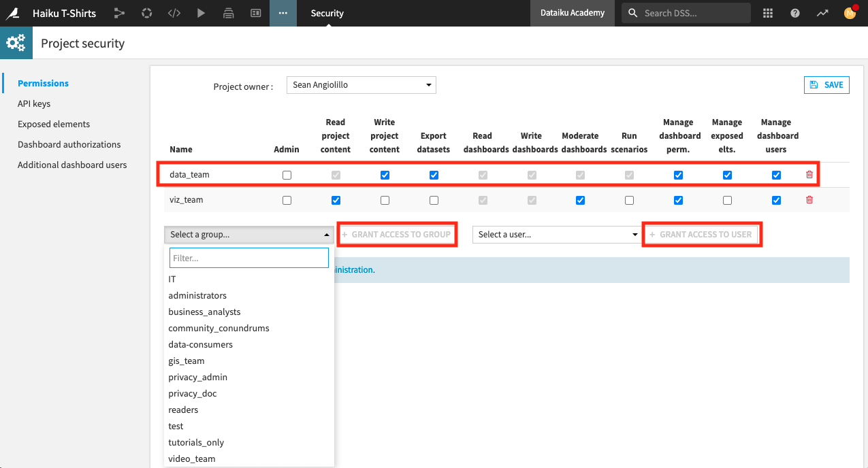
Task: Open the Lab circular icon
Action: 146,13
